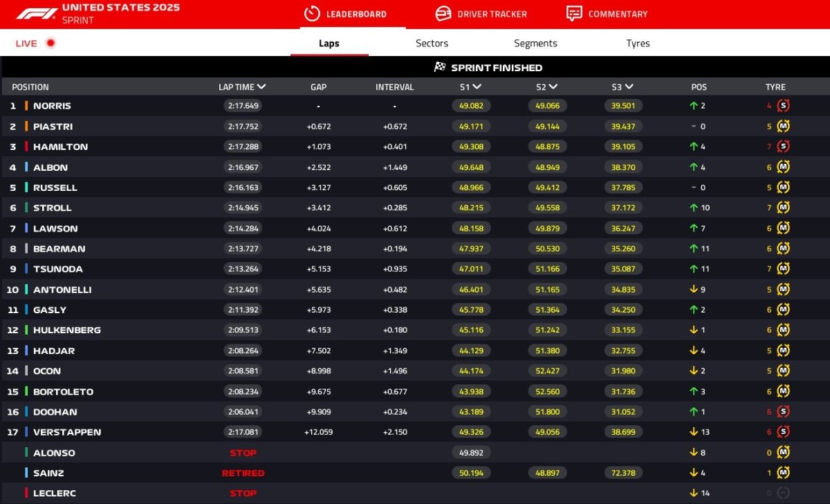
Task: Open the S2 sector dropdown arrow
Action: (x=553, y=87)
